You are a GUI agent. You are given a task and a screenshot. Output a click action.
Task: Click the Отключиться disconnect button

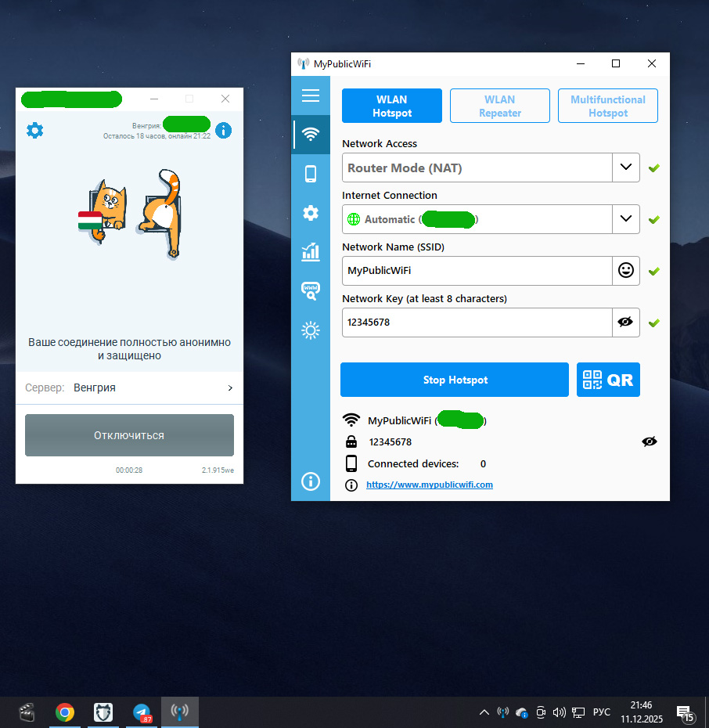tap(129, 435)
